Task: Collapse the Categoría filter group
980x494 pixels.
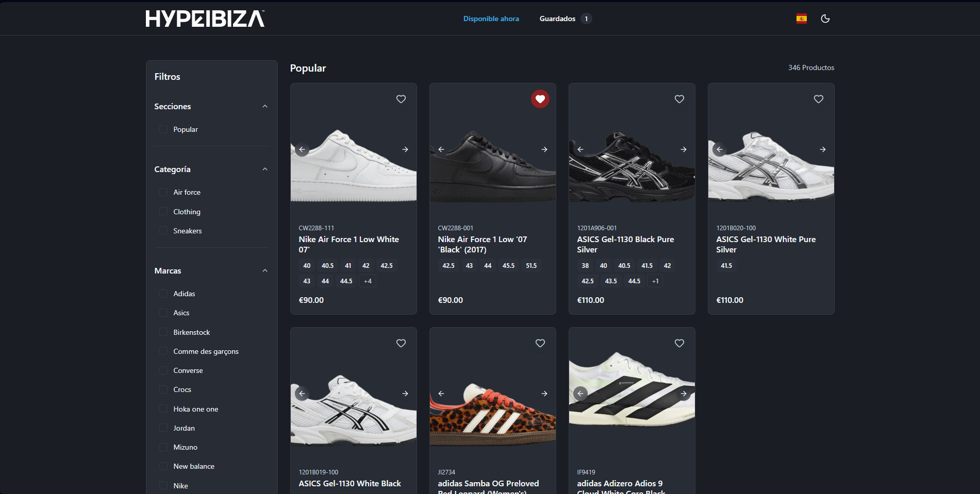Action: tap(264, 169)
